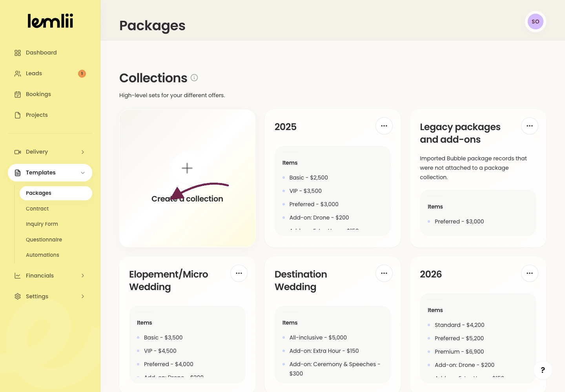Open the Leads page
Screen dimensions: 565x392
pyautogui.click(x=50, y=73)
